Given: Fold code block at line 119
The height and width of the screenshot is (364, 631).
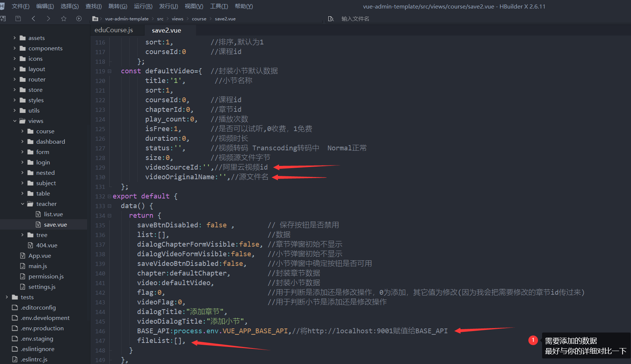Looking at the screenshot, I should point(110,71).
